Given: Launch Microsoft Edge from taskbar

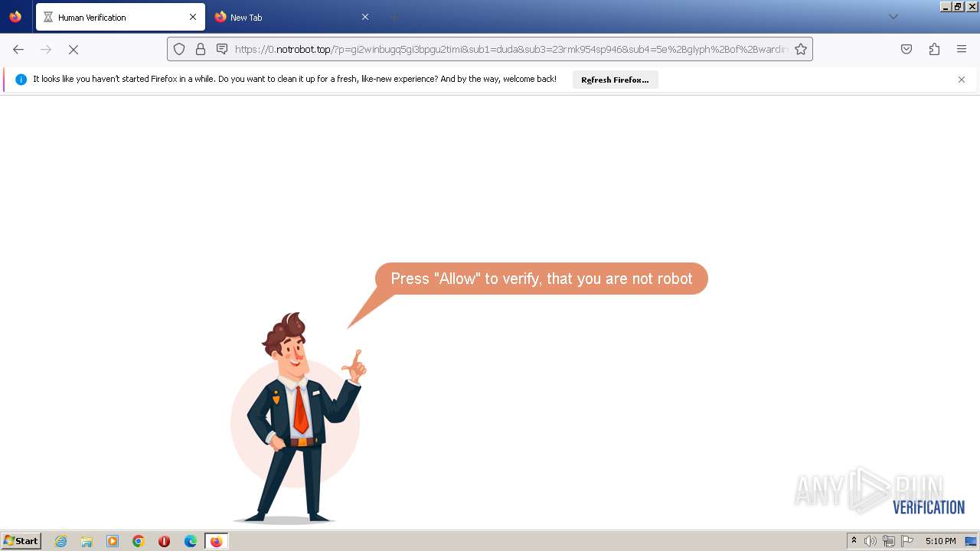Looking at the screenshot, I should [x=191, y=541].
